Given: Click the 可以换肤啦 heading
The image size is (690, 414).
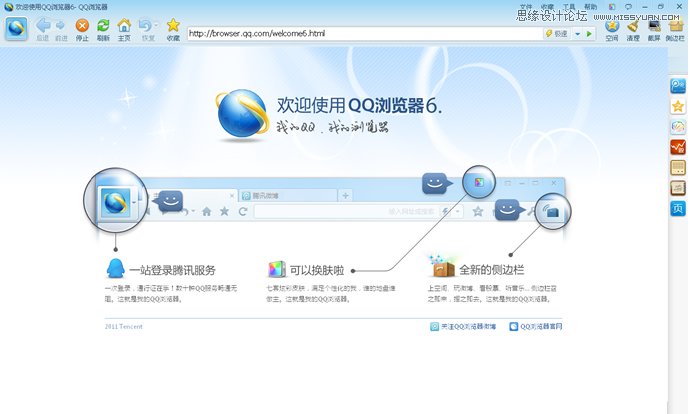Looking at the screenshot, I should tap(316, 270).
